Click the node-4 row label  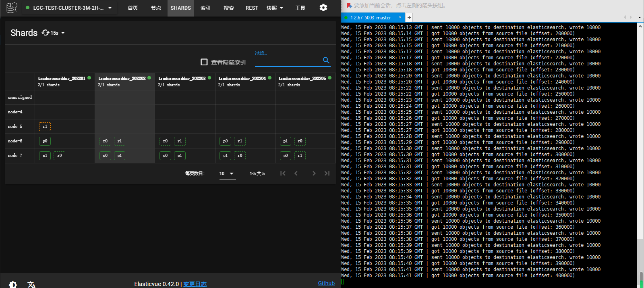pyautogui.click(x=15, y=112)
